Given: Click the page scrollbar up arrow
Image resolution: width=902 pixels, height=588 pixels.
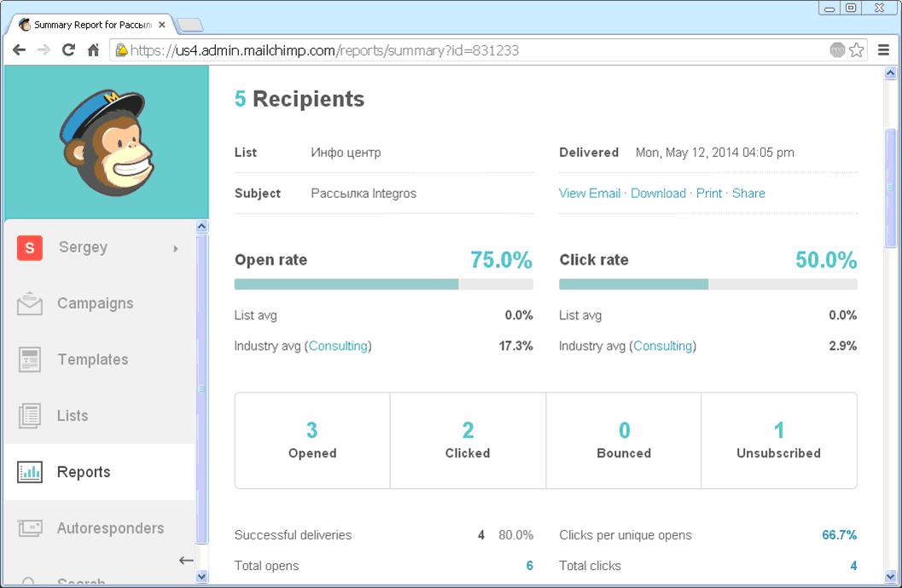Looking at the screenshot, I should [890, 73].
